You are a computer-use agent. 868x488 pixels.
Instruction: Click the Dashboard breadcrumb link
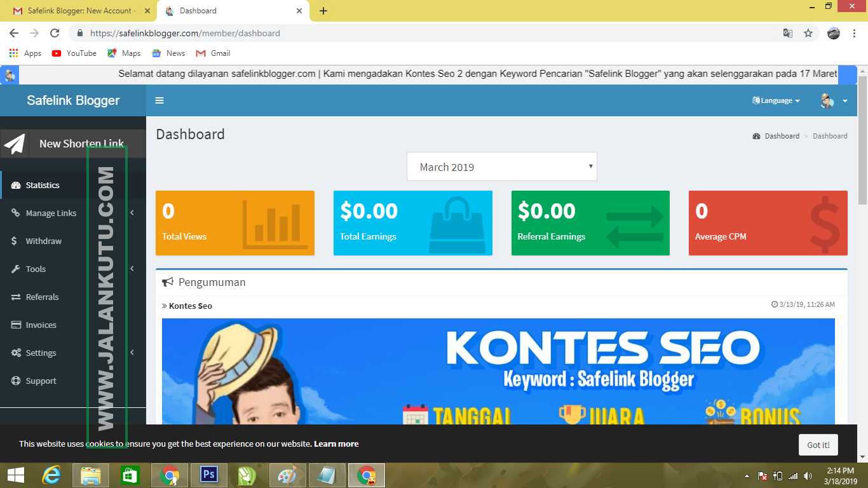(x=782, y=136)
